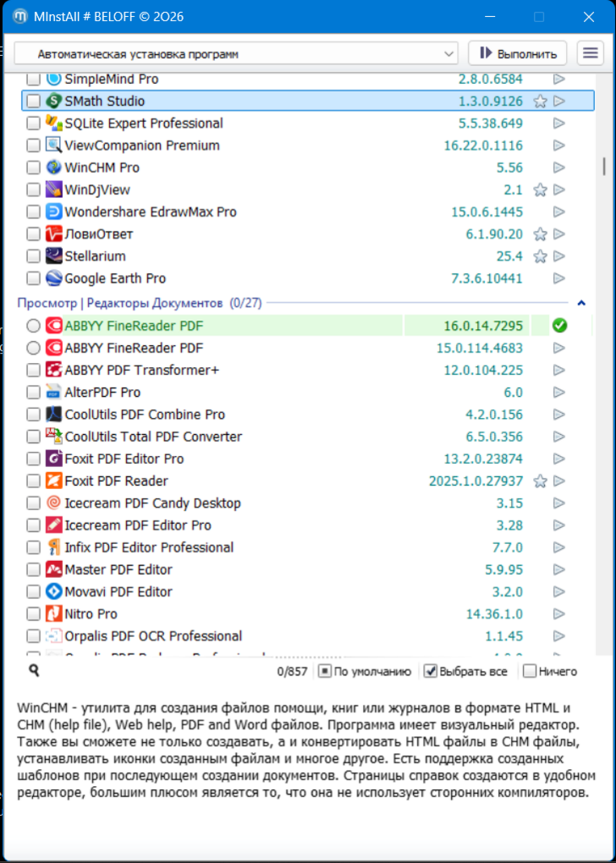Screen dimensions: 616x863
Task: Click the Foxit PDF Editor Pro icon
Action: tap(53, 459)
